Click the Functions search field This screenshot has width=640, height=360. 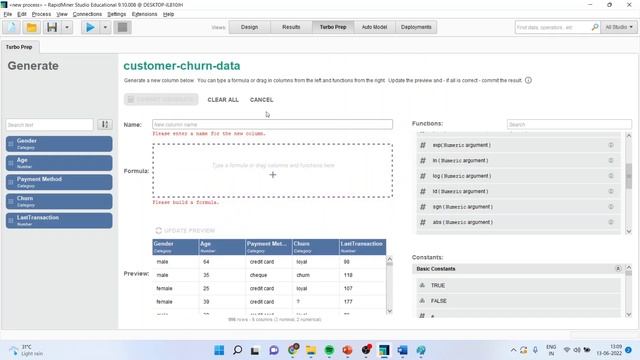tap(569, 124)
